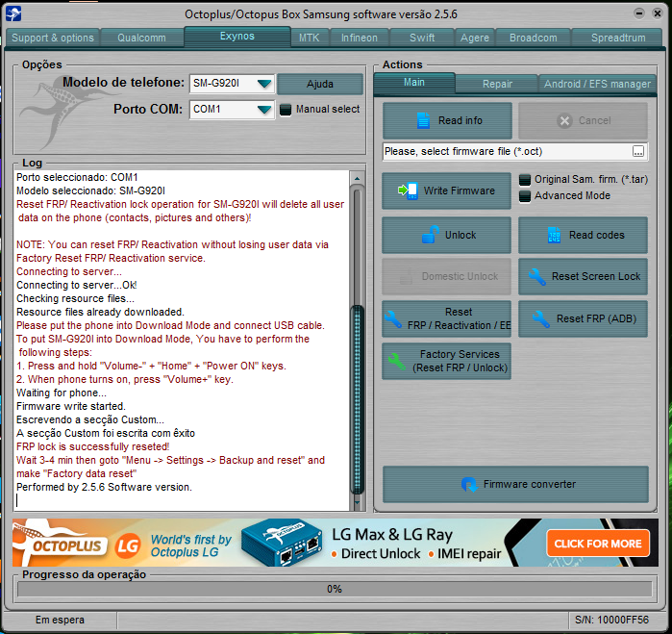Viewport: 672px width, 634px height.
Task: Click the log scrollbar thumb
Action: 357,398
